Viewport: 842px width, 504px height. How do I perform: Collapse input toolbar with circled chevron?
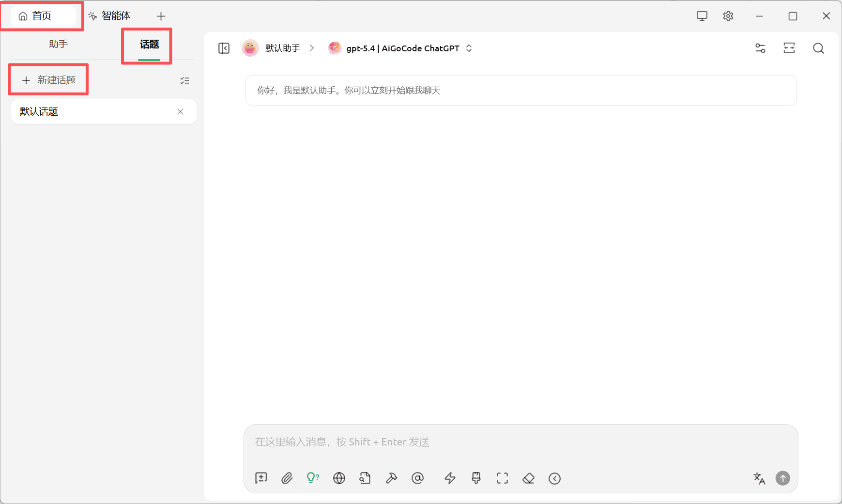click(555, 478)
